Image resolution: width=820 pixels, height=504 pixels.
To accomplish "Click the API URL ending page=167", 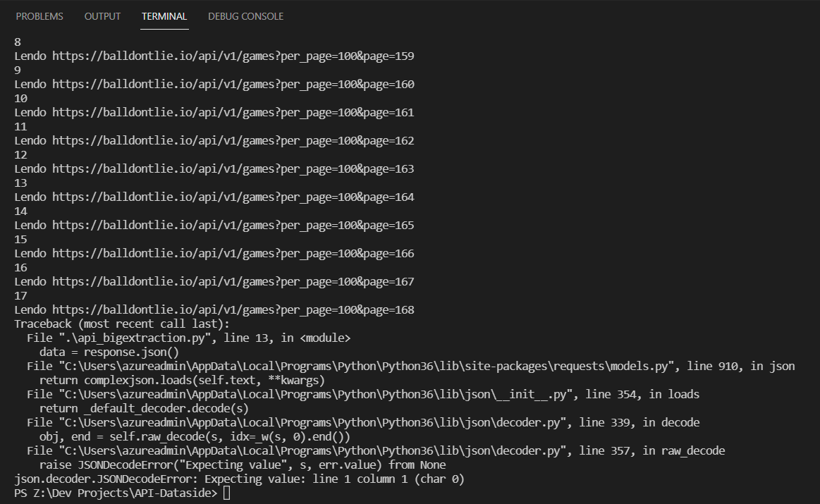I will coord(233,282).
